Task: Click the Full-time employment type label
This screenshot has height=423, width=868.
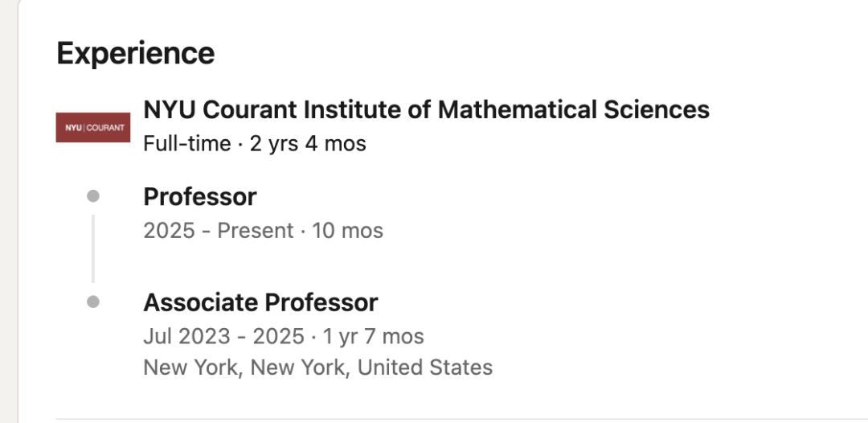Action: pyautogui.click(x=185, y=144)
